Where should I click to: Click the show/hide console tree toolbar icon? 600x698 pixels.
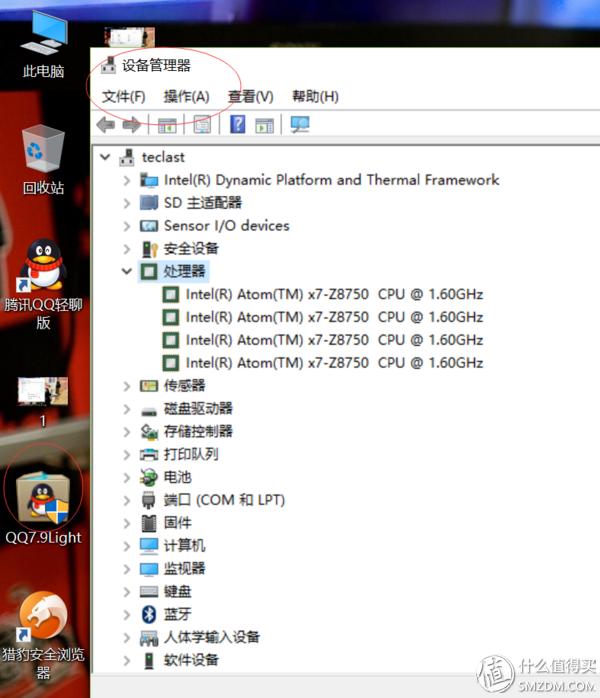pos(167,126)
